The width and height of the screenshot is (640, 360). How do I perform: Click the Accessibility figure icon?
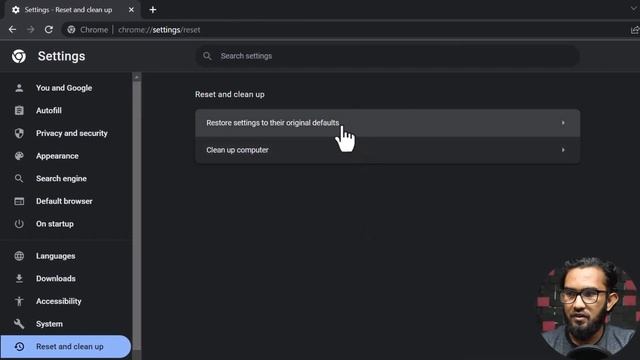tap(19, 301)
